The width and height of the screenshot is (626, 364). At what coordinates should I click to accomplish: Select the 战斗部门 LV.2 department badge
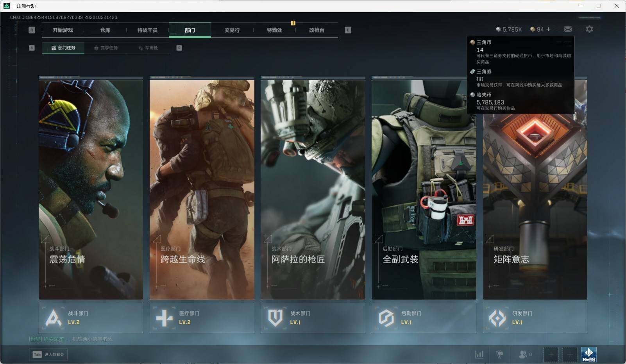(91, 318)
